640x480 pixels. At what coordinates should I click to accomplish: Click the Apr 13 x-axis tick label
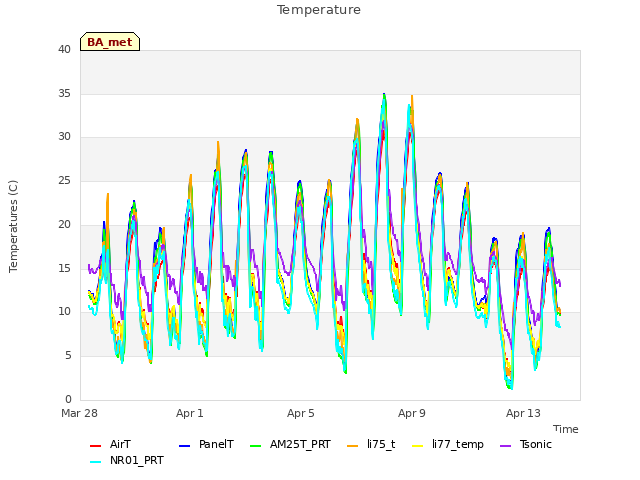click(523, 413)
